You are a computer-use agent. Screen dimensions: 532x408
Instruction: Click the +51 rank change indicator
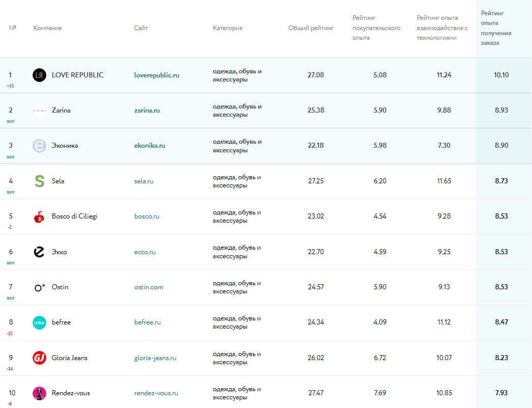coord(11,86)
